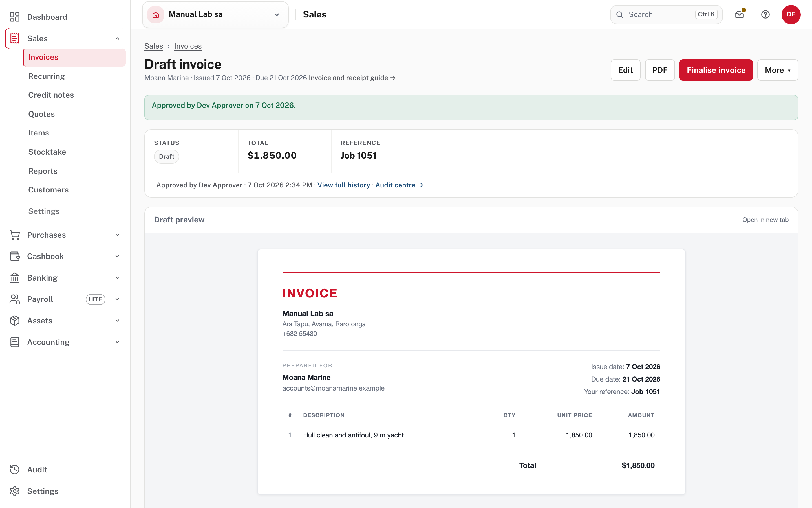
Task: Open the Audit centre link
Action: point(399,185)
